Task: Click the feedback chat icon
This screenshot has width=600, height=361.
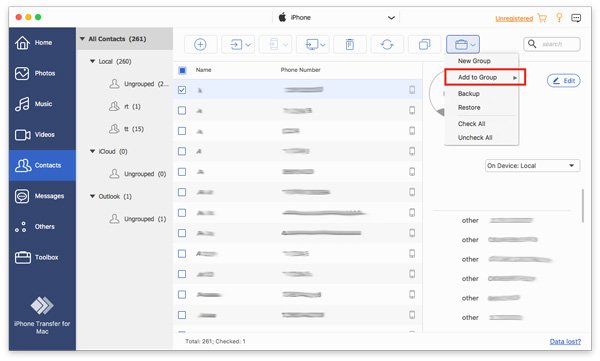Action: click(x=576, y=18)
